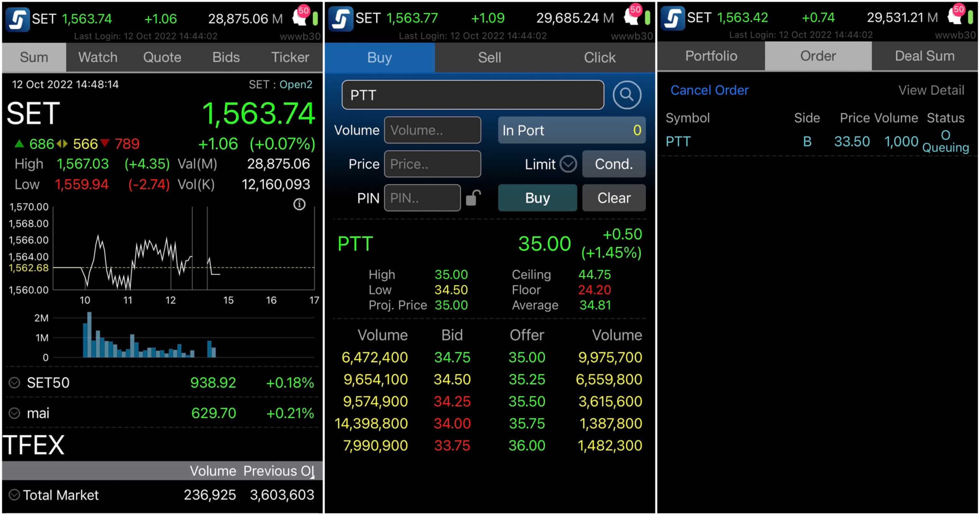Screen dimensions: 980x515
Task: Select the Click tab
Action: [600, 57]
